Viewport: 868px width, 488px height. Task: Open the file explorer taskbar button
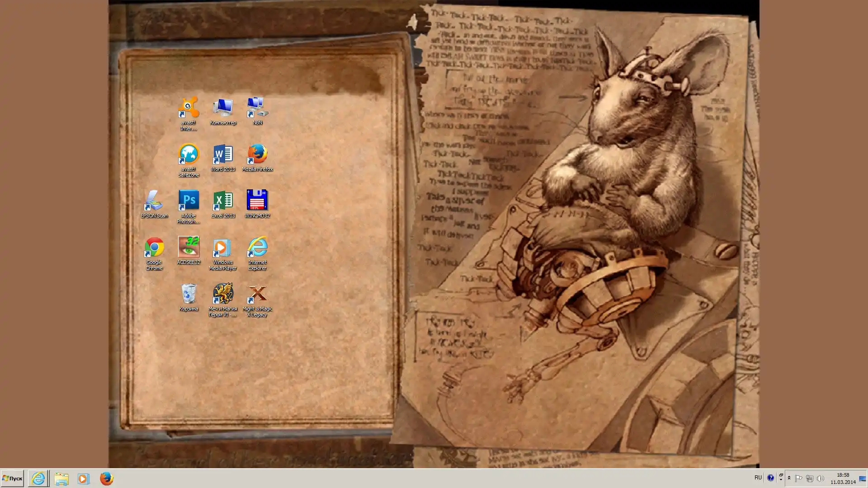click(x=61, y=478)
